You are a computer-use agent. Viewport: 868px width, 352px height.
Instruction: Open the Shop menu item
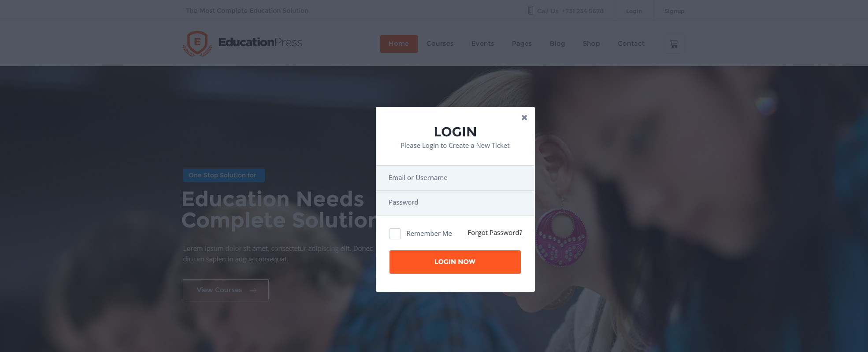[591, 44]
